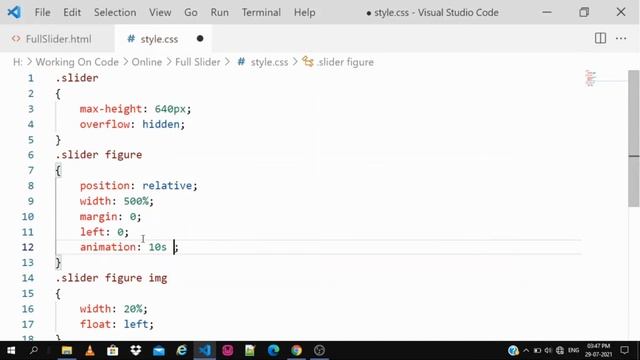Open the Help menu
The image size is (640, 360).
click(304, 12)
